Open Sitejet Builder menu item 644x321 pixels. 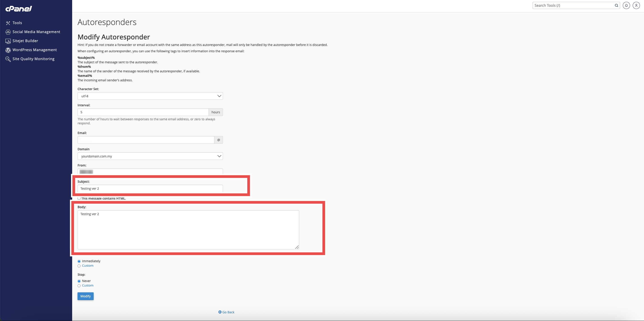point(25,41)
